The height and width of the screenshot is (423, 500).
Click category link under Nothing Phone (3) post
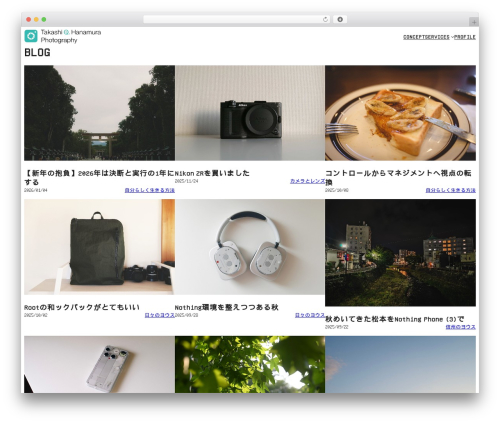pyautogui.click(x=461, y=327)
